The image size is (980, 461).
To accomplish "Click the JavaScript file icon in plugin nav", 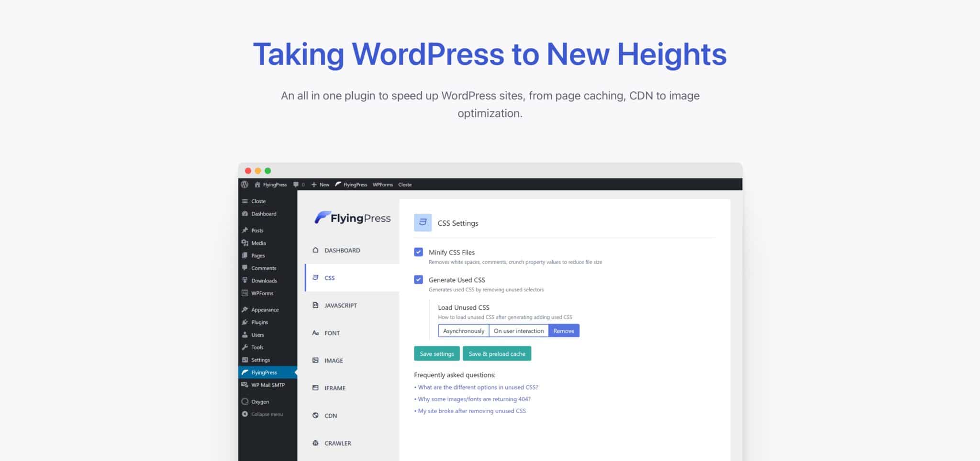I will [315, 305].
